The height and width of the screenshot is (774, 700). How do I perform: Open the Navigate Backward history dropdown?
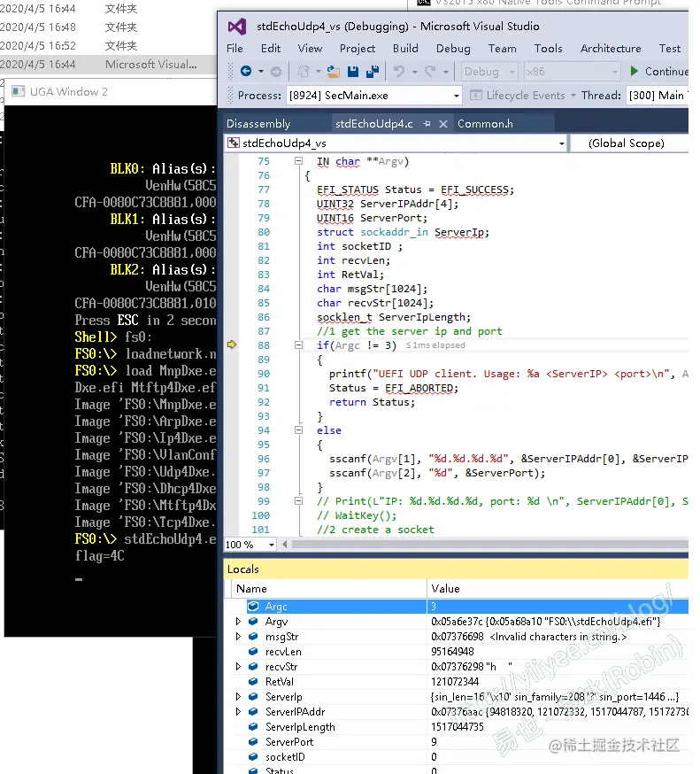click(261, 72)
